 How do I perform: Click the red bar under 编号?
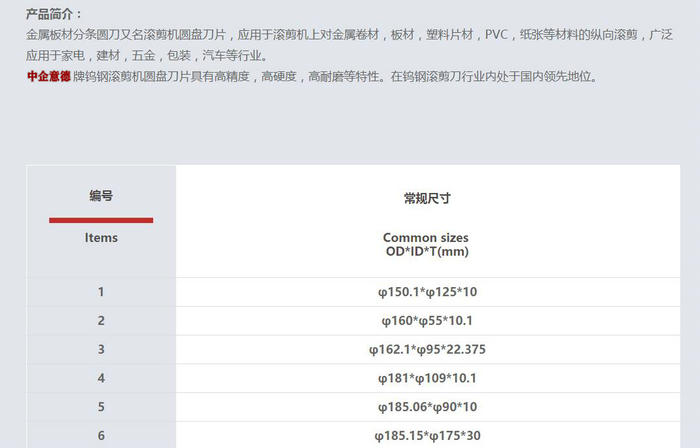click(101, 220)
